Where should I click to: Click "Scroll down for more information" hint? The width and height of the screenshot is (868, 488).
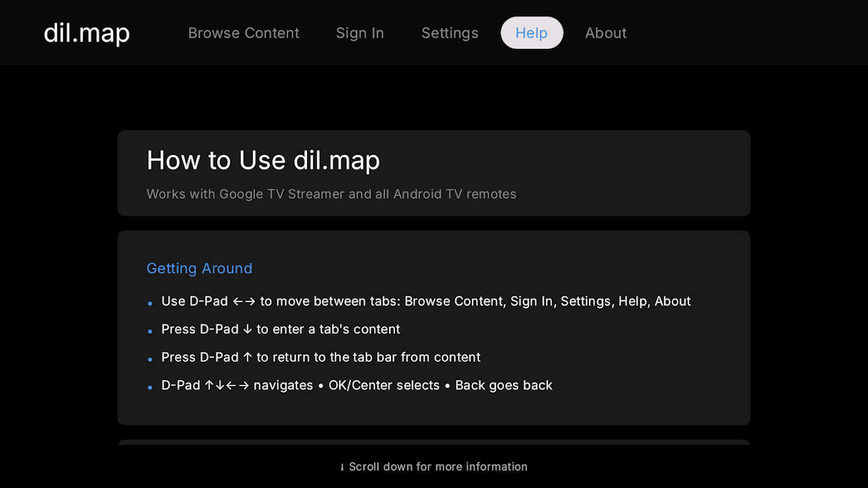pyautogui.click(x=434, y=467)
